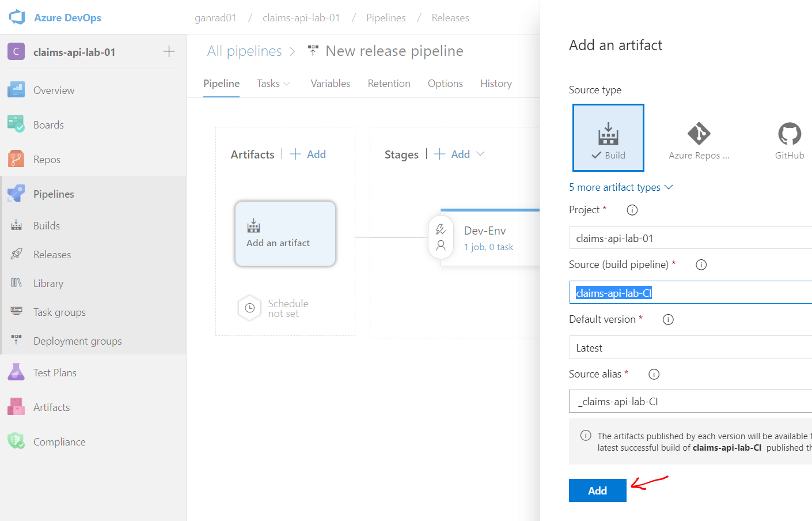
Task: Switch to the Pipeline tab
Action: point(221,84)
